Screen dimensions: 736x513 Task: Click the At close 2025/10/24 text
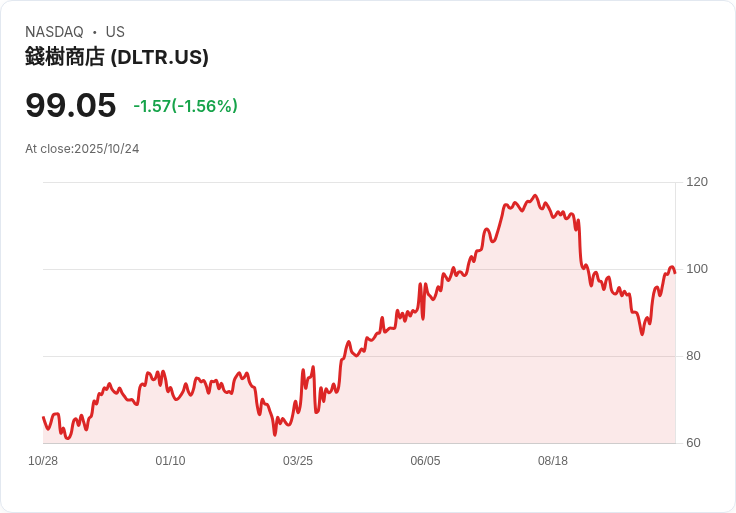tap(82, 149)
